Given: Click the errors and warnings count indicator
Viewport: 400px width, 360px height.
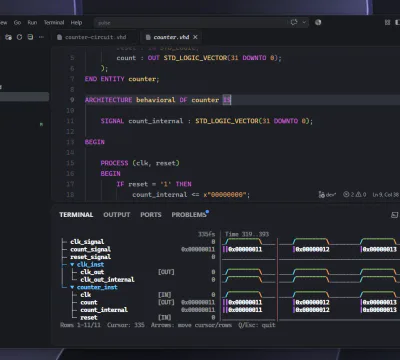Looking at the screenshot, I should pos(355,194).
